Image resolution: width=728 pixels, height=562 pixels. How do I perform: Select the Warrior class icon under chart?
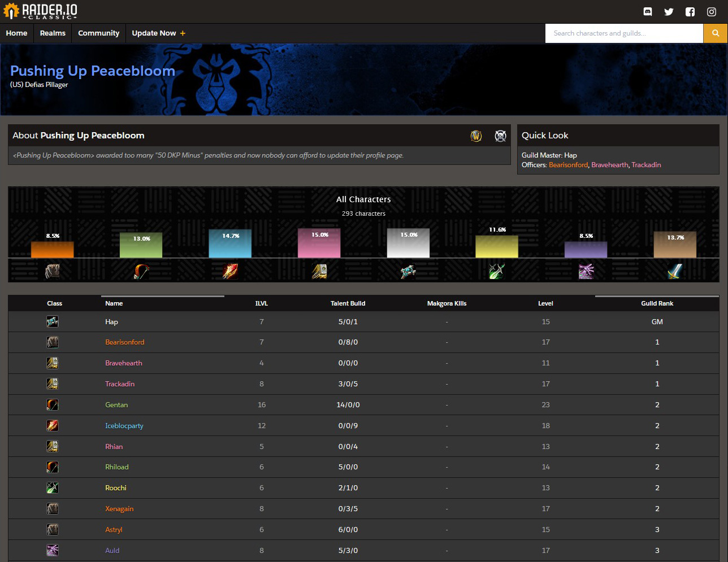point(675,272)
